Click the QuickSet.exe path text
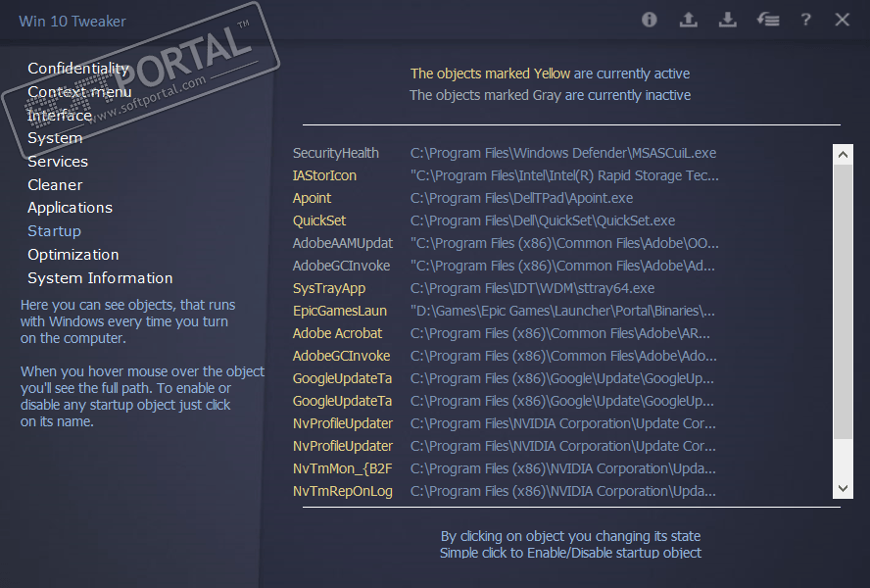 point(543,220)
